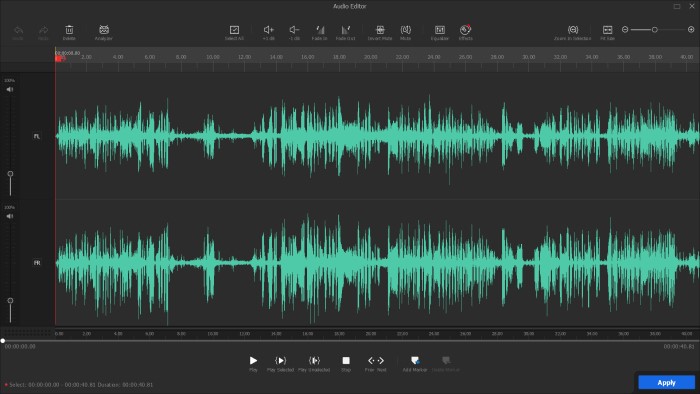Click the 00:00:40.81 total time readout

[679, 346]
